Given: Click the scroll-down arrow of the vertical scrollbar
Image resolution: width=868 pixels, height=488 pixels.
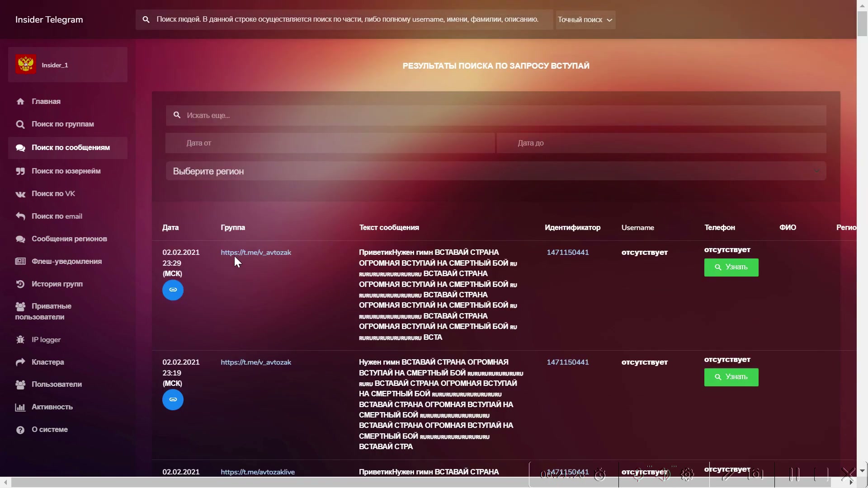Looking at the screenshot, I should 862,470.
